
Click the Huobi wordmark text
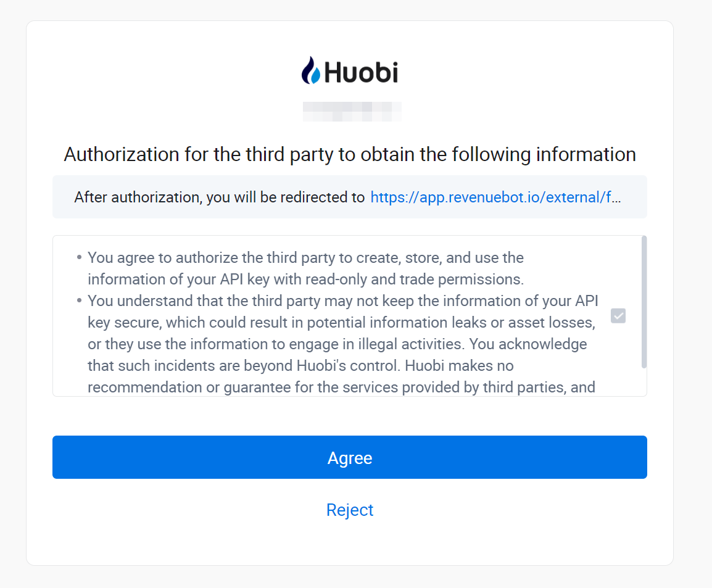(361, 72)
